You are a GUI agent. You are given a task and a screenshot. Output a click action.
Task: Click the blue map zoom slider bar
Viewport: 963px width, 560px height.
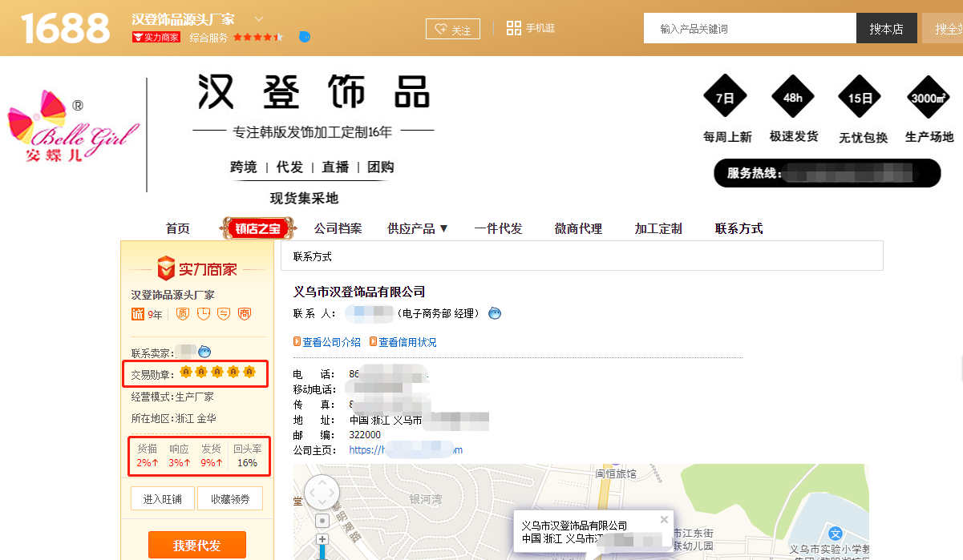tap(322, 553)
